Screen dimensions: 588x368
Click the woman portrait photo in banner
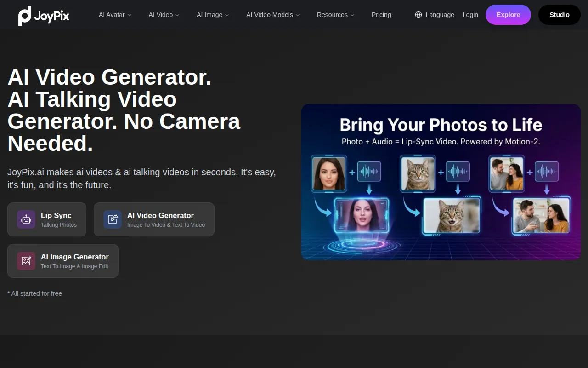click(328, 173)
